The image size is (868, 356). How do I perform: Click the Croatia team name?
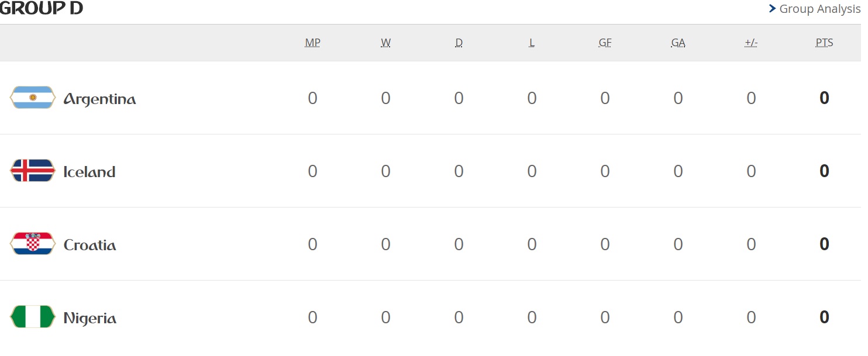(89, 245)
